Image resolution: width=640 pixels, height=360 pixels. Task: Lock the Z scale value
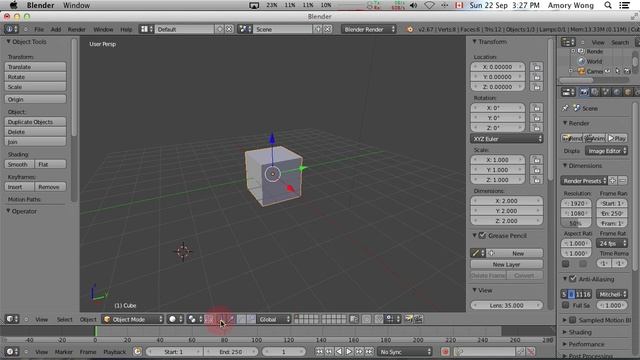(x=536, y=180)
